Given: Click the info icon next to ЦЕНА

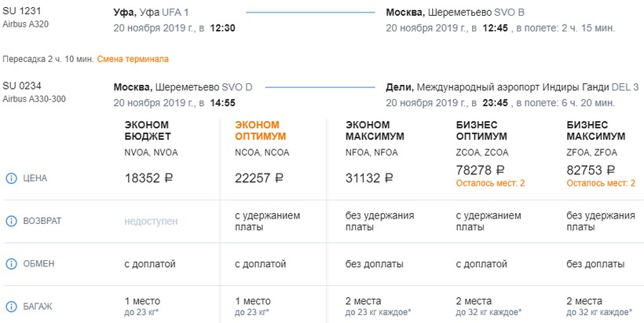Looking at the screenshot, I should tap(11, 178).
